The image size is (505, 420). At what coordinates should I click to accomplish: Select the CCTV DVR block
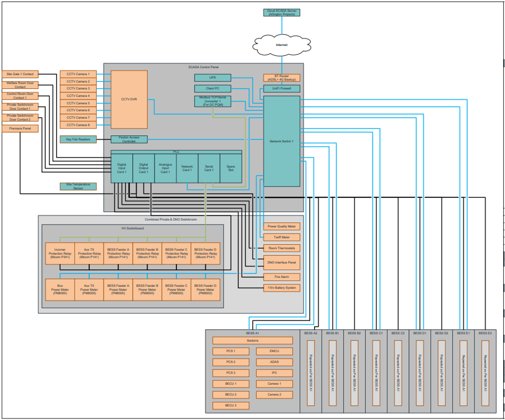click(x=129, y=99)
